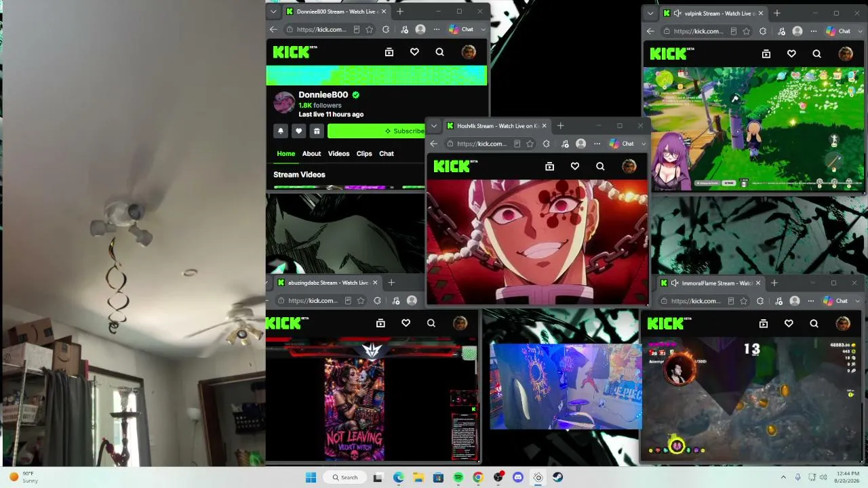
Task: Switch to the Home tab on DonnieeB00 channel
Action: [286, 154]
